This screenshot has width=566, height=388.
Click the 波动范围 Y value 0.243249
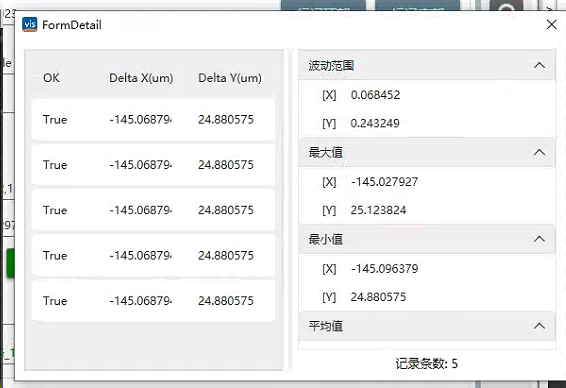[375, 123]
